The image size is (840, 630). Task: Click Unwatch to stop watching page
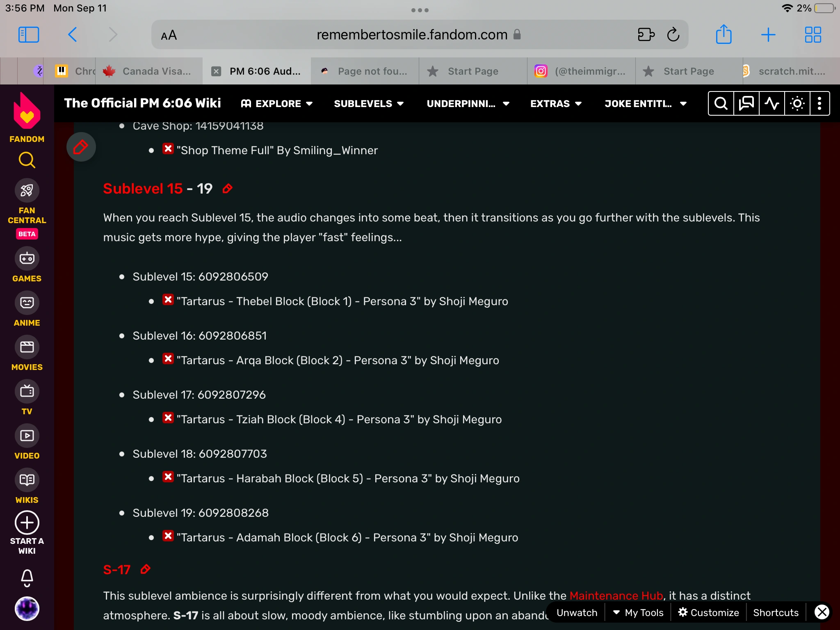(x=577, y=612)
